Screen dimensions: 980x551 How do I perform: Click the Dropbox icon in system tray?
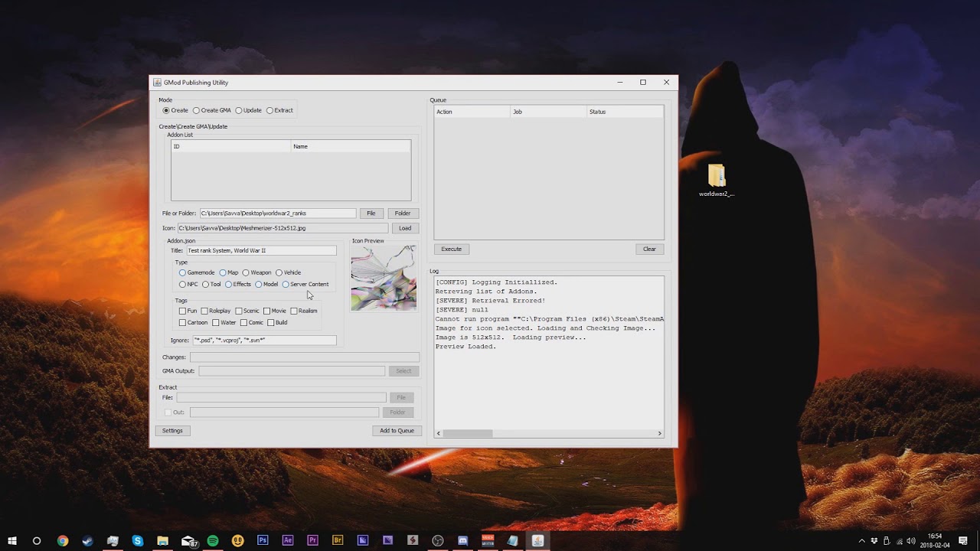coord(874,541)
